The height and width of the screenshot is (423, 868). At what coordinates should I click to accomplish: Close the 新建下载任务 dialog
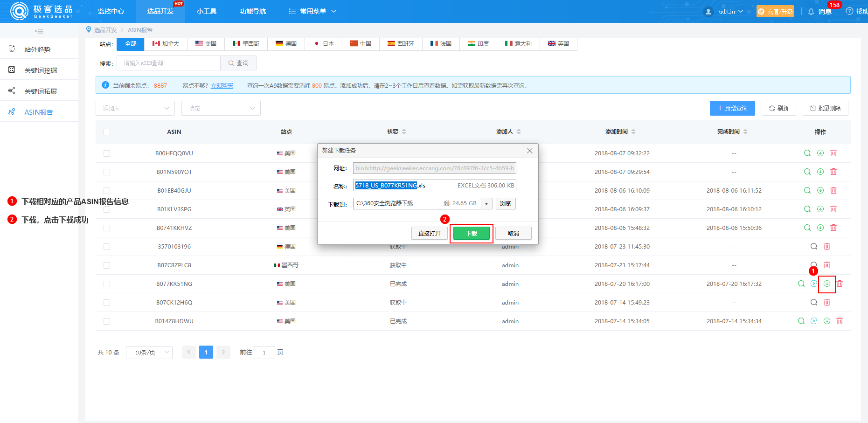pyautogui.click(x=530, y=151)
